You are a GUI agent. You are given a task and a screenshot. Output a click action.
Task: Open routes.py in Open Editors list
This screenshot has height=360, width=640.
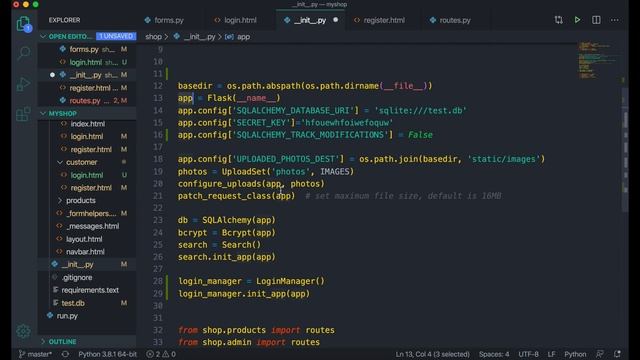87,100
